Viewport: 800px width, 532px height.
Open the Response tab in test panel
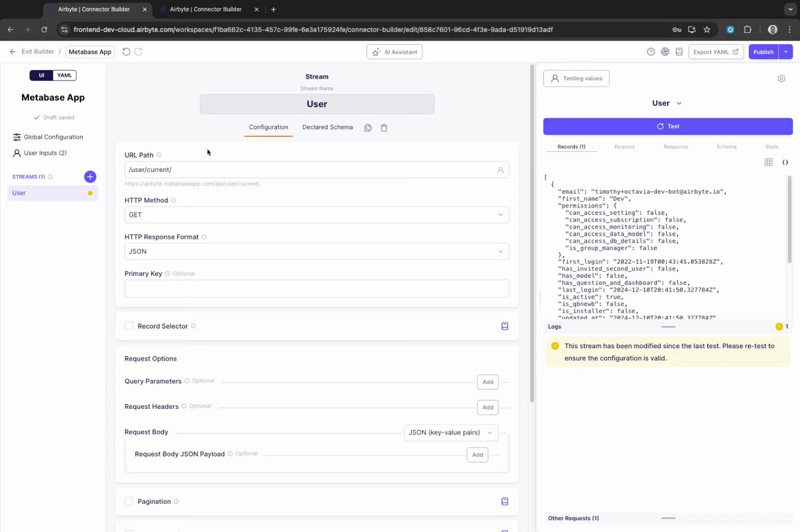676,147
